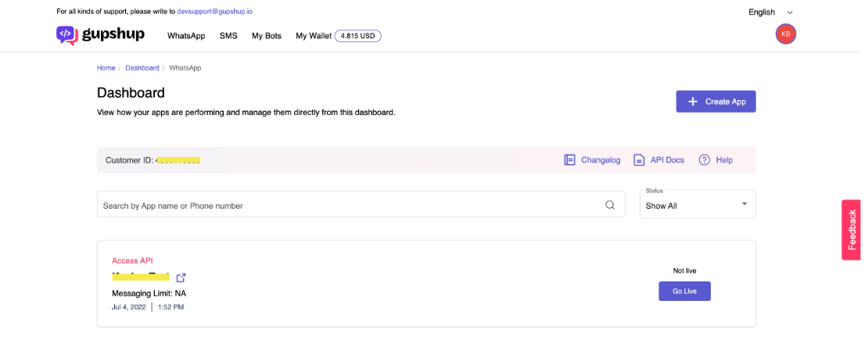Open app in new window icon
868x340 pixels.
point(181,277)
